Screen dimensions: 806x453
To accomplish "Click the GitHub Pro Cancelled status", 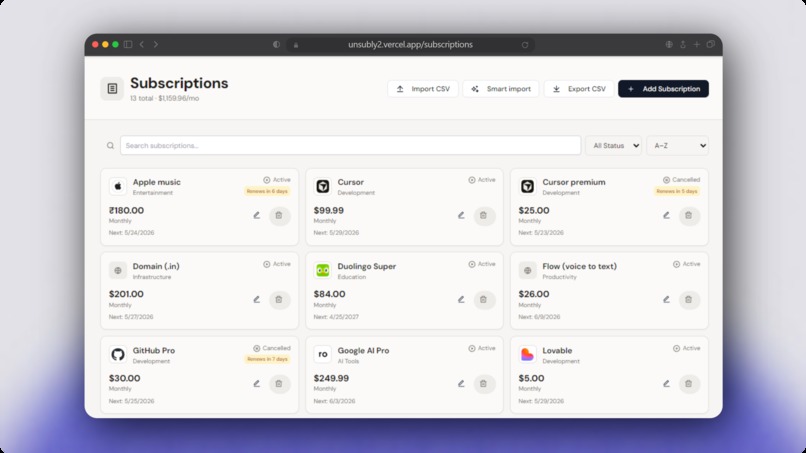I will [271, 348].
